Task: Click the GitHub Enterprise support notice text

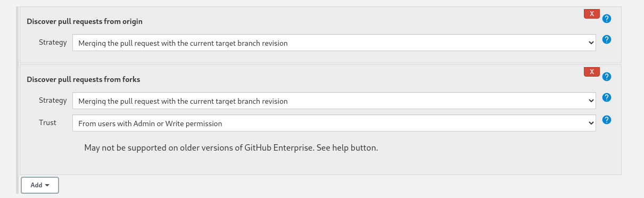Action: [x=231, y=147]
